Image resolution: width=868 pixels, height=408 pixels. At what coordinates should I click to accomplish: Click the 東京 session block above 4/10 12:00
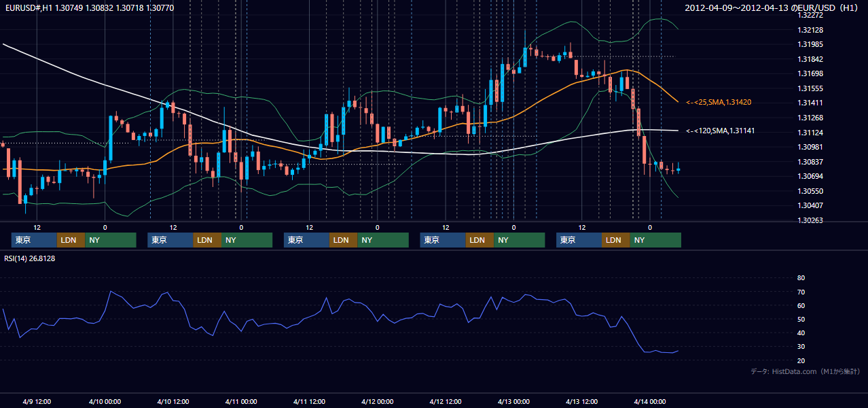[170, 240]
